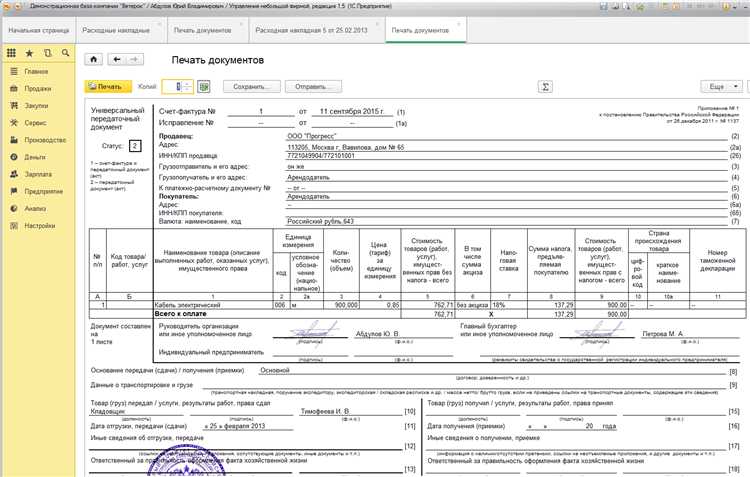Click into the Копий number field
This screenshot has height=477, width=750.
click(177, 87)
